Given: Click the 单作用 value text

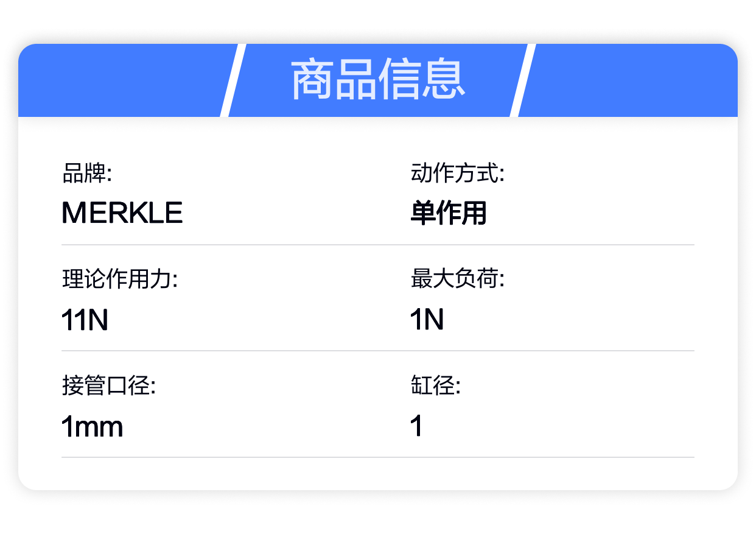Looking at the screenshot, I should point(449,213).
